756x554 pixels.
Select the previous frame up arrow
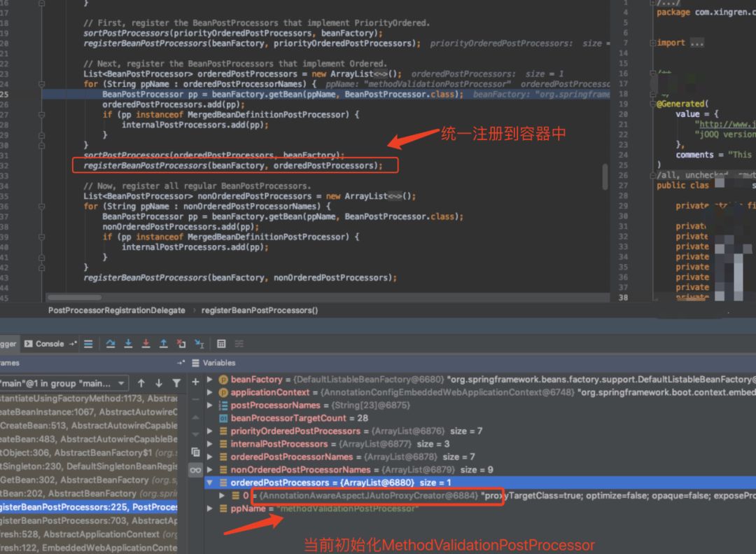[x=141, y=383]
